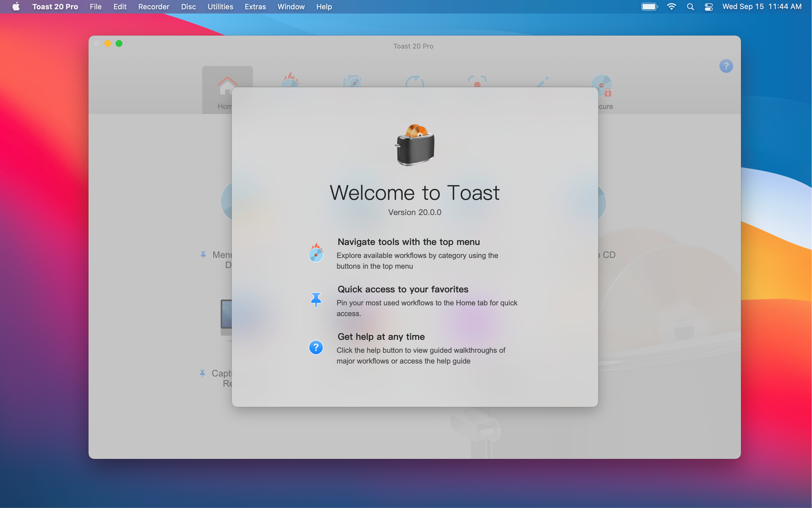
Task: Open the Recorder menu
Action: tap(154, 7)
